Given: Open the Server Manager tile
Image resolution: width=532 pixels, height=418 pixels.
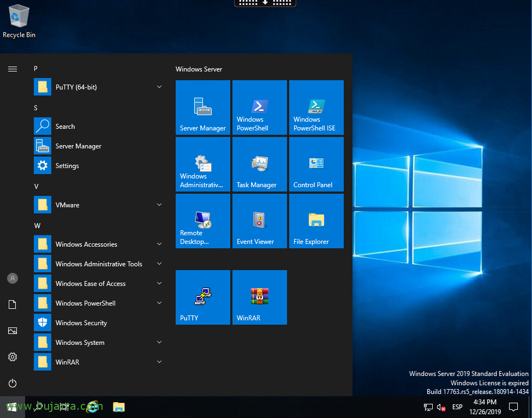Looking at the screenshot, I should 203,107.
